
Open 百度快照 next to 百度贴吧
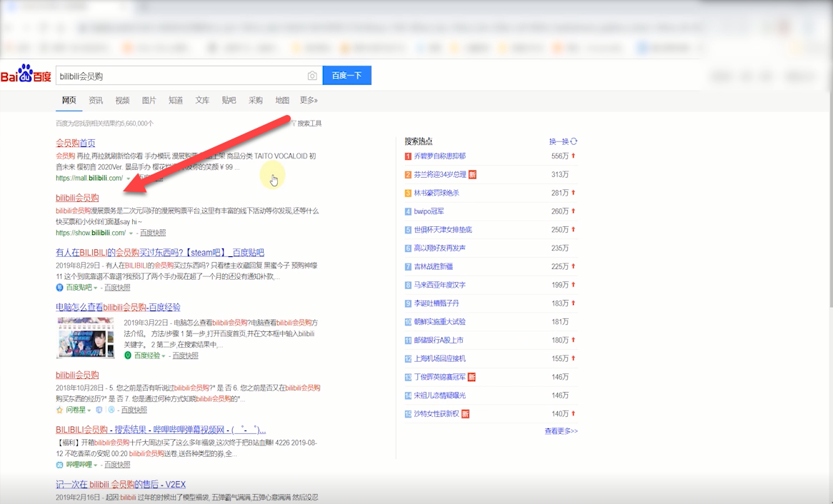pyautogui.click(x=117, y=287)
